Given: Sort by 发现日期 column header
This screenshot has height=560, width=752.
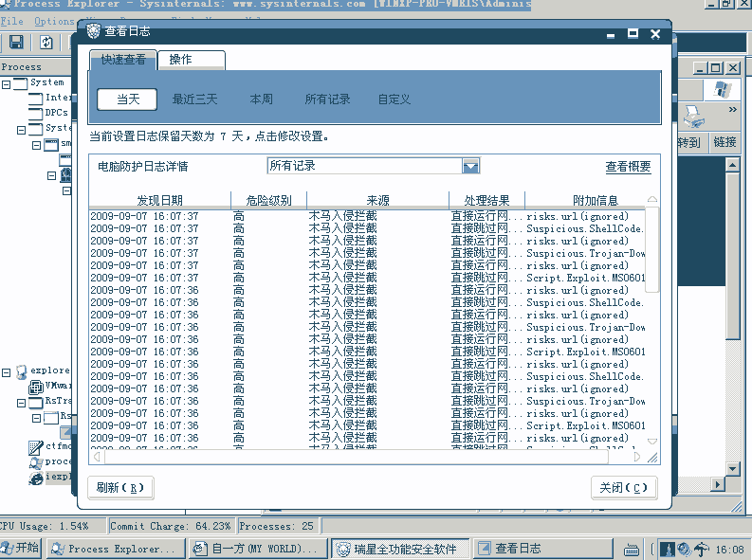Looking at the screenshot, I should tap(159, 200).
